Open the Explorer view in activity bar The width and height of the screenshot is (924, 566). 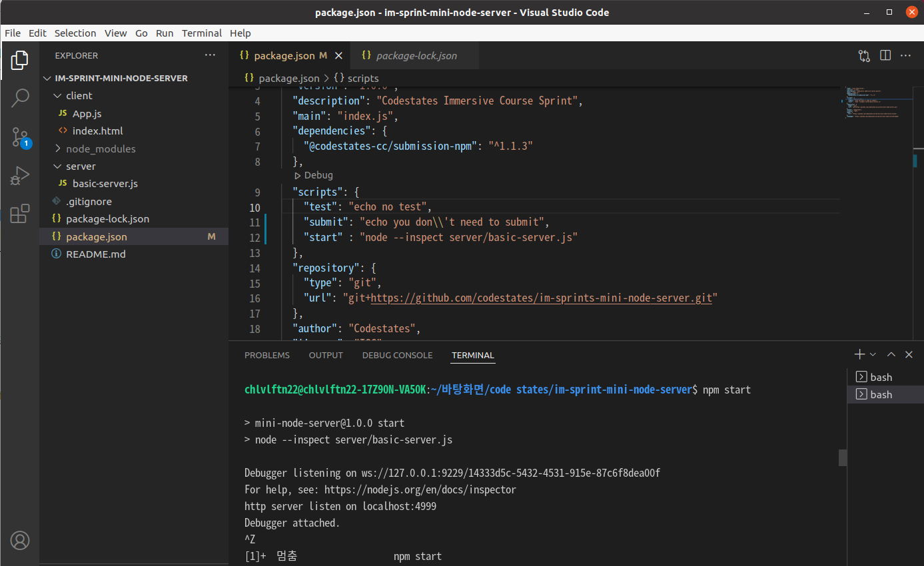pos(20,61)
